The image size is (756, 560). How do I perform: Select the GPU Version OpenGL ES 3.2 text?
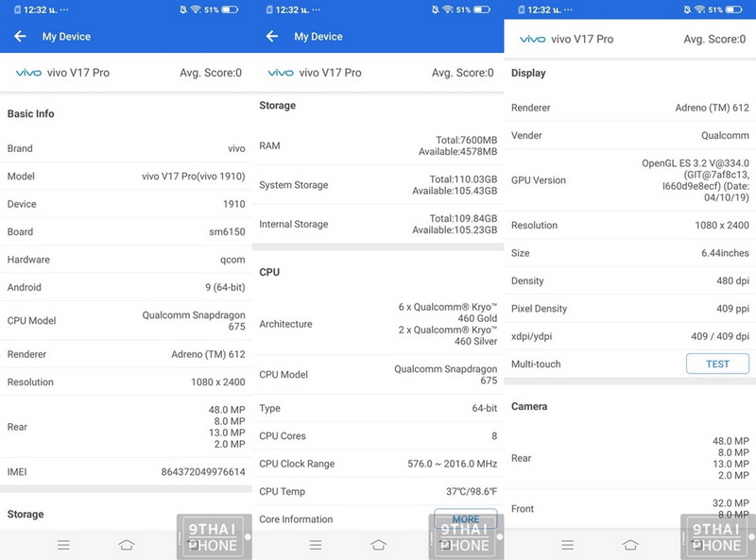coord(696,180)
